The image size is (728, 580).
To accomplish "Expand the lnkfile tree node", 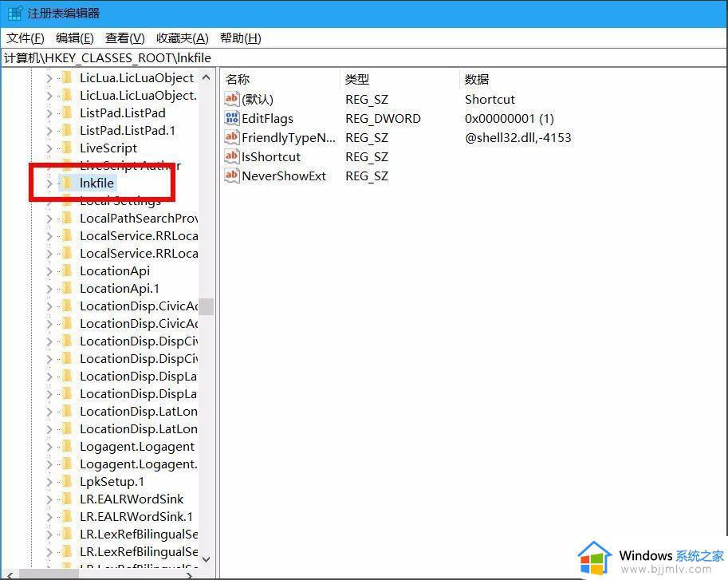I will pos(49,183).
